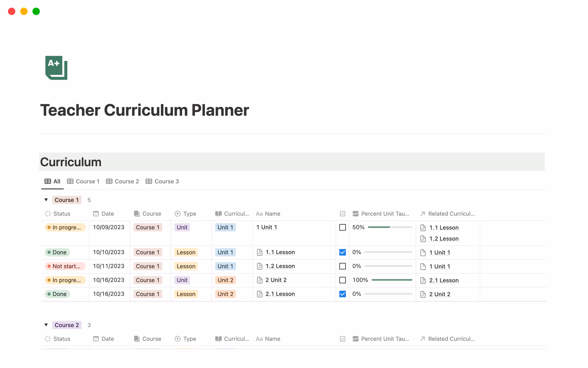Open the In progress status dropdown for 1 Unit 1
Image resolution: width=588 pixels, height=368 pixels.
[65, 228]
